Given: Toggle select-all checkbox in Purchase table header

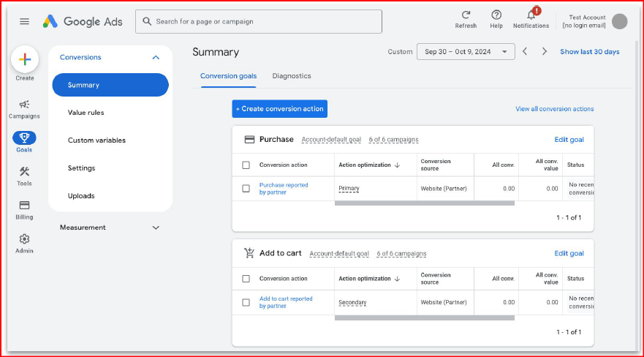Looking at the screenshot, I should tap(246, 165).
